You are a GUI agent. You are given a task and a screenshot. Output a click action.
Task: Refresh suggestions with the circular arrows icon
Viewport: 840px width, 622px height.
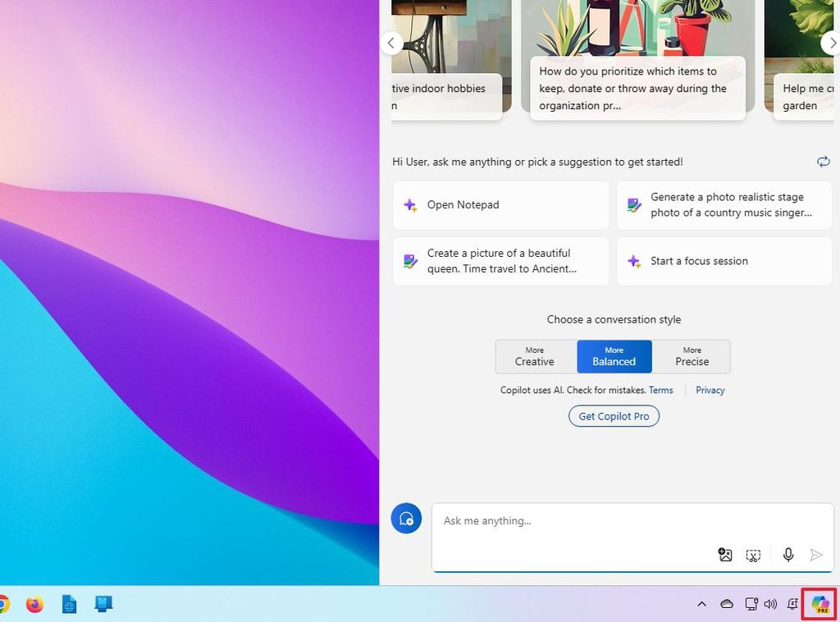coord(824,162)
